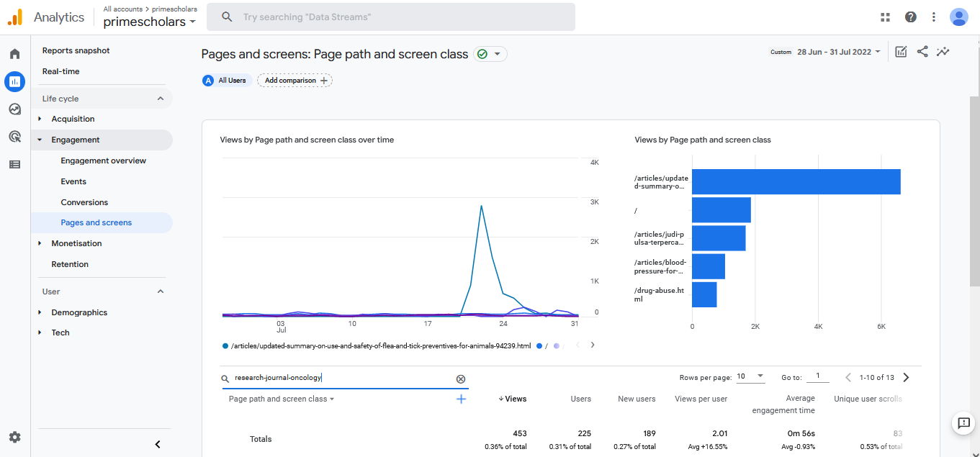This screenshot has height=457, width=980.
Task: Open the Rows per page dropdown
Action: 750,376
